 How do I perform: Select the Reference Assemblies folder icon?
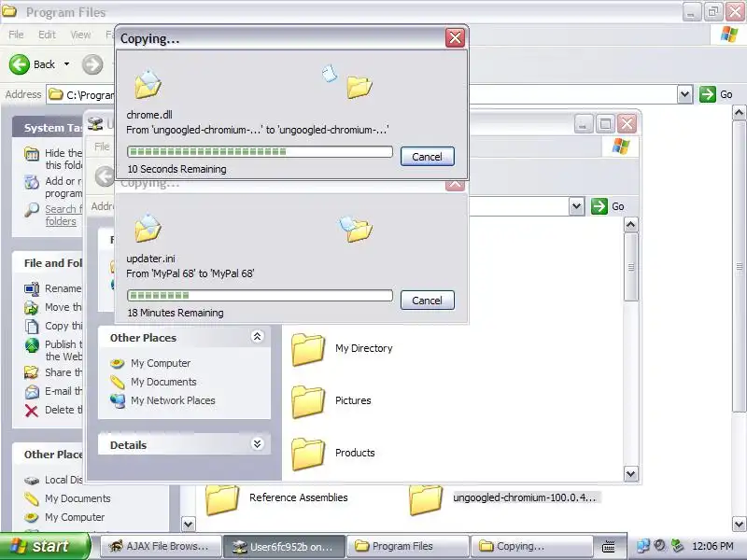coord(222,499)
